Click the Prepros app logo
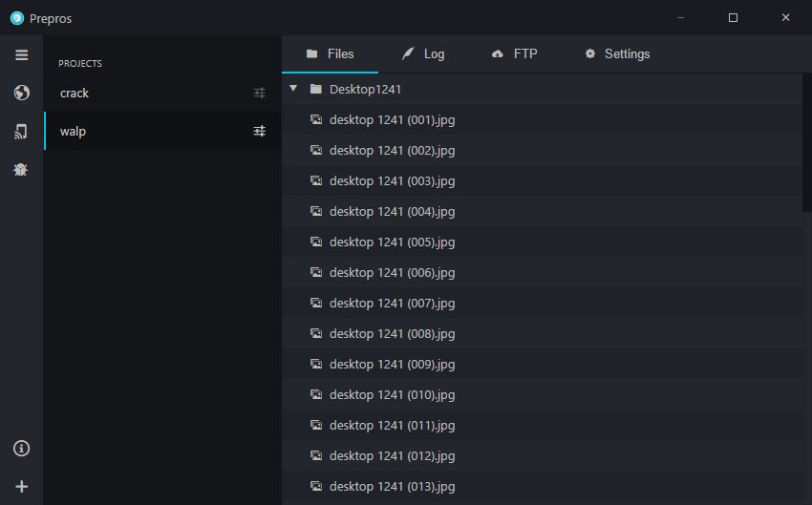Screen dimensions: 812x505 pos(17,18)
